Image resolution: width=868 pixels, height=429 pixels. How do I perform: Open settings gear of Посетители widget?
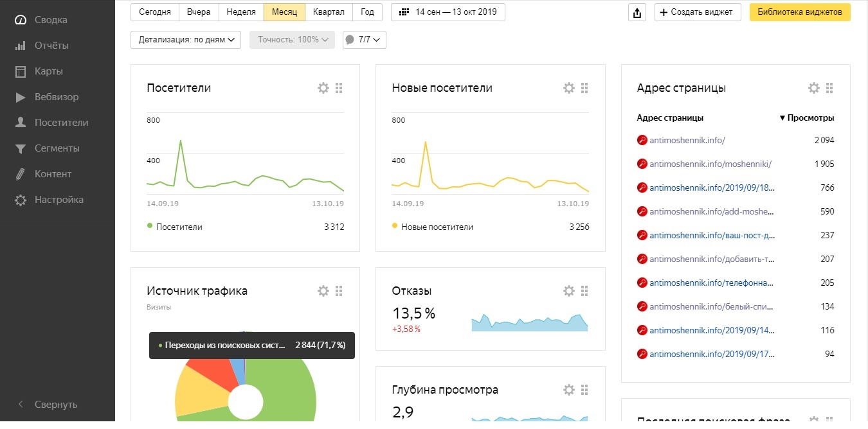(x=323, y=88)
